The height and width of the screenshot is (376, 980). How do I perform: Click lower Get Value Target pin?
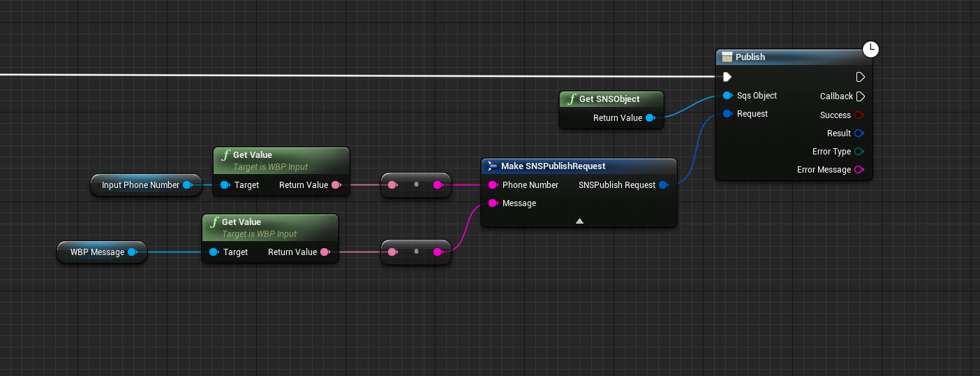point(214,252)
